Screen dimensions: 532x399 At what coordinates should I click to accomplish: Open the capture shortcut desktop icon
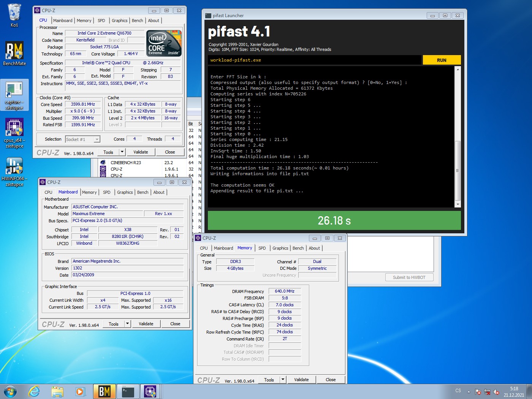14,95
